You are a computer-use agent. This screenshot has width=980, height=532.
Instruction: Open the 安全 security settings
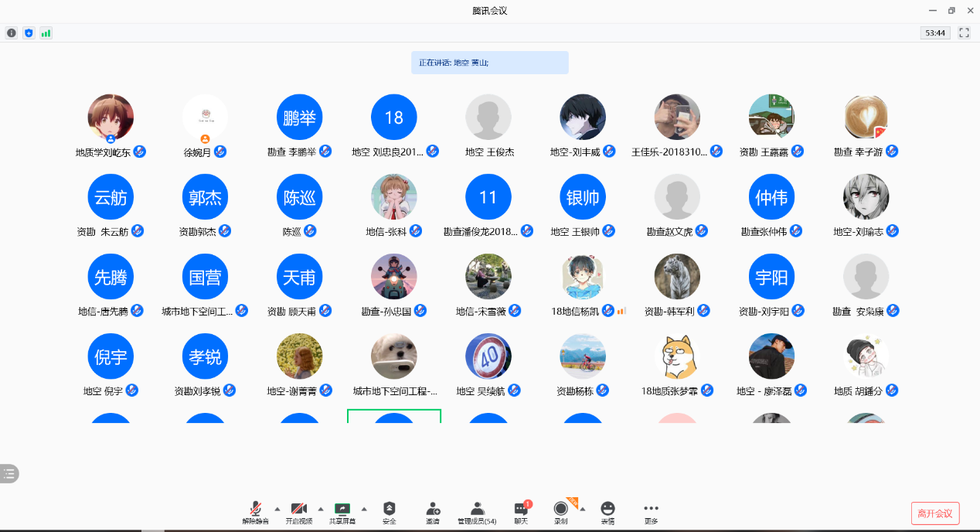[x=390, y=512]
